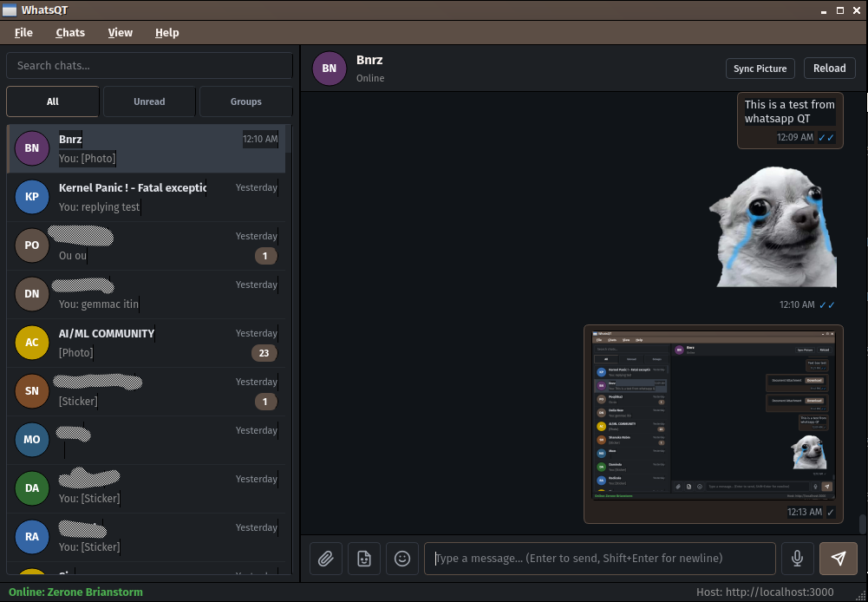Open the AI/ML COMMUNITY chat name
The height and width of the screenshot is (602, 868).
click(107, 333)
